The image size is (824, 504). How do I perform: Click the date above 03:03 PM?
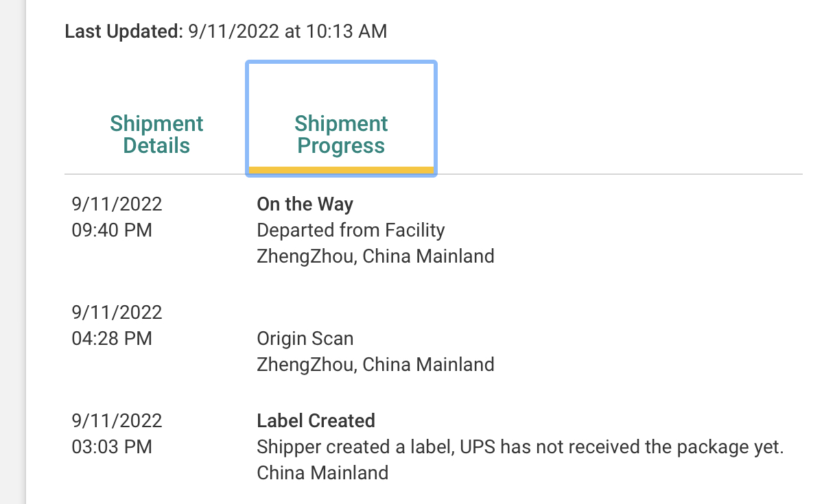tap(117, 421)
